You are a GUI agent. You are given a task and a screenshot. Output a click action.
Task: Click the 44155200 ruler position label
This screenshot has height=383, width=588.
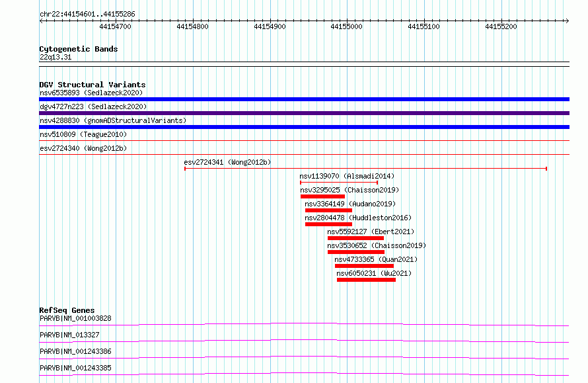501,26
